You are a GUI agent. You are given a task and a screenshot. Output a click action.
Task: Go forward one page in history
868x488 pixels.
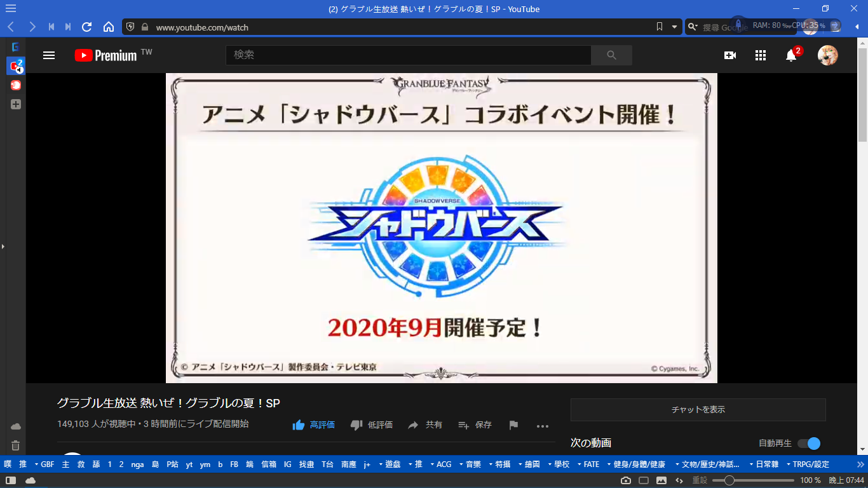click(32, 27)
